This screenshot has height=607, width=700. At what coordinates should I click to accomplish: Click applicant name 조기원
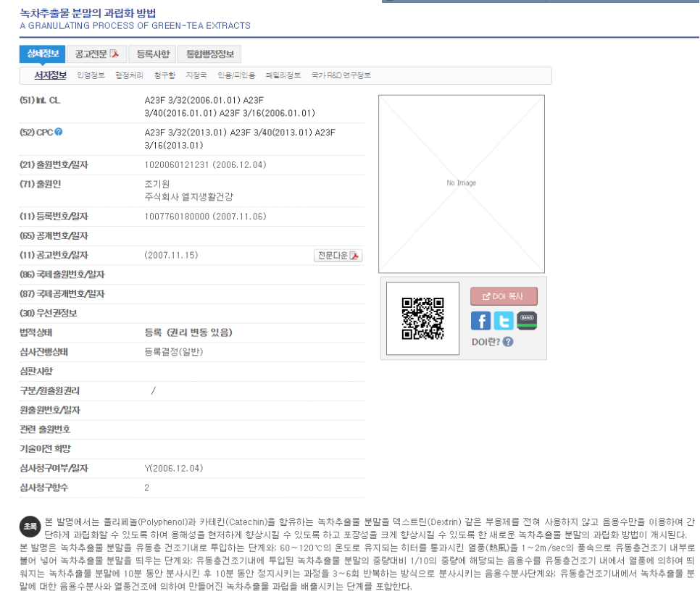pyautogui.click(x=157, y=184)
